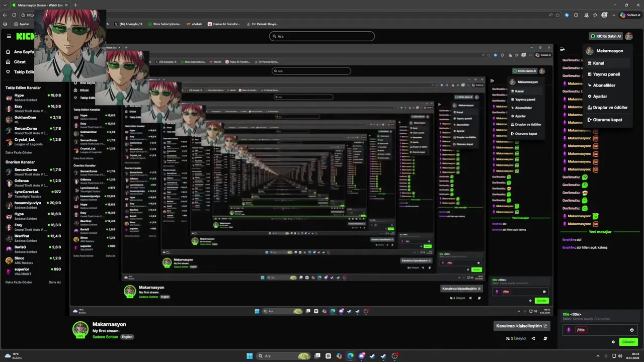Click Sohbet et Copilot button
Screen dimensions: 644x362
(630, 15)
